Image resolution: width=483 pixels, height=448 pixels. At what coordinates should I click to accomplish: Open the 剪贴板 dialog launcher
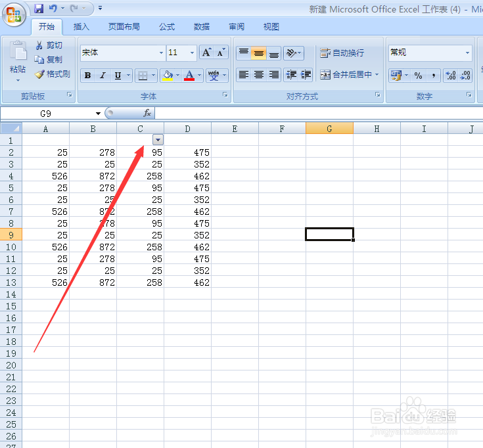click(70, 95)
